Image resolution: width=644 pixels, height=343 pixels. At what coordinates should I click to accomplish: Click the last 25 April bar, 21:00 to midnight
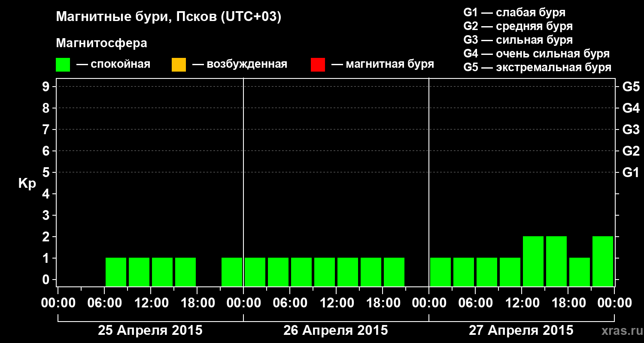coord(232,272)
